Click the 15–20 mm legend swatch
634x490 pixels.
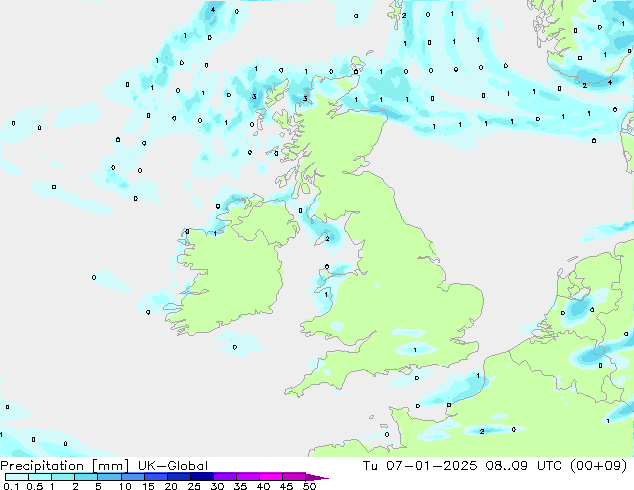click(x=155, y=477)
